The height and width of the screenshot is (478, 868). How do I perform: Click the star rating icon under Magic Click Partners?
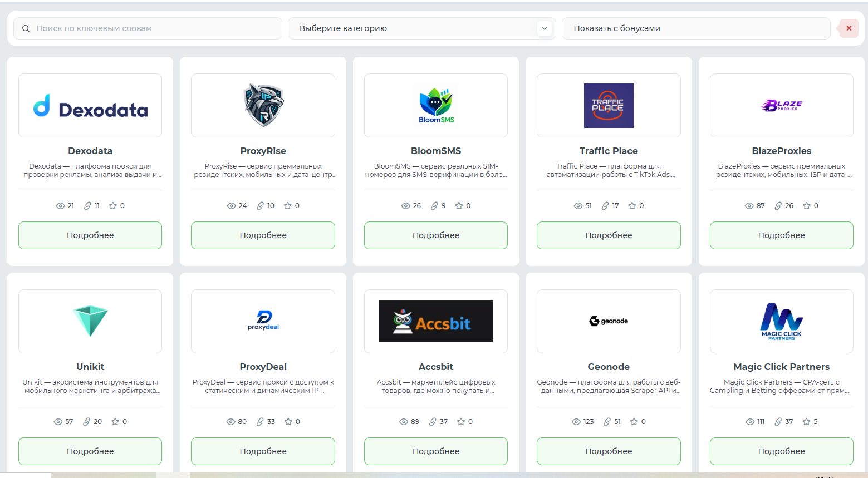(806, 422)
